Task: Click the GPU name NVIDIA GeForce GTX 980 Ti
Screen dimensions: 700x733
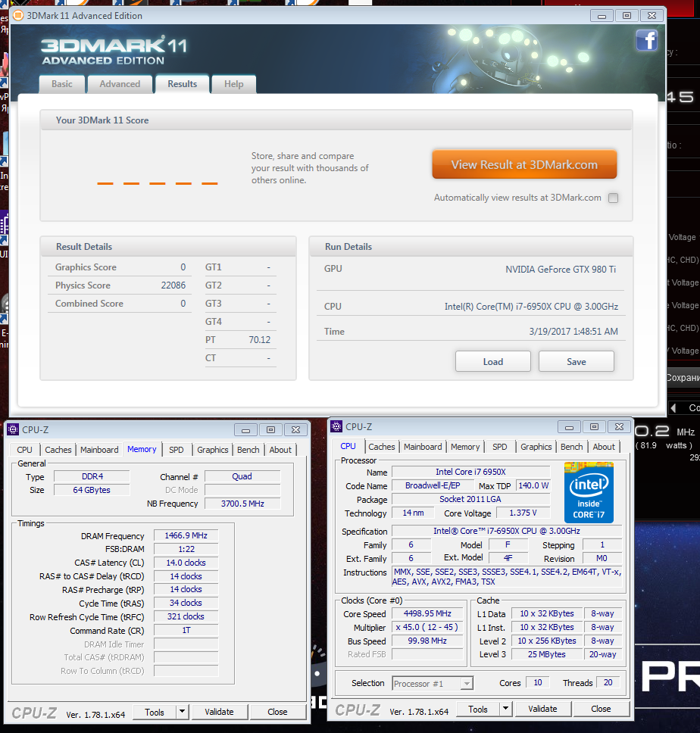Action: coord(560,270)
